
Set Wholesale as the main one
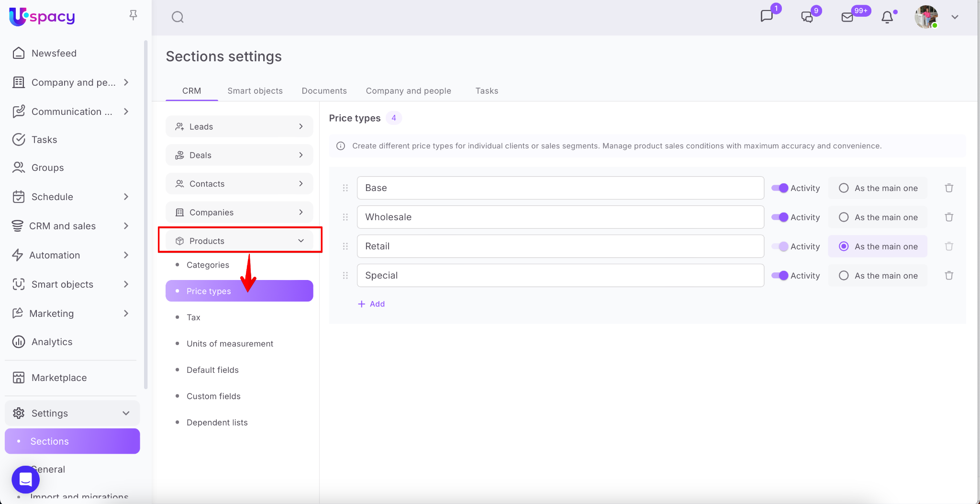tap(844, 217)
